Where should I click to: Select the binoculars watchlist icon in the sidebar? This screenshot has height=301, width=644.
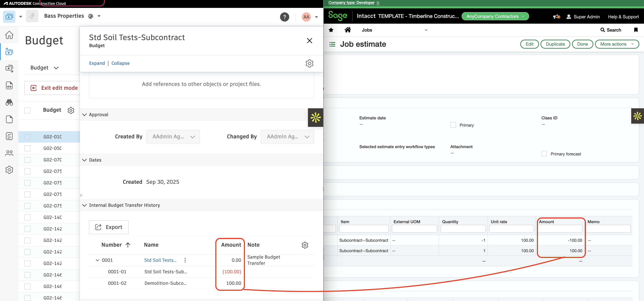(9, 102)
